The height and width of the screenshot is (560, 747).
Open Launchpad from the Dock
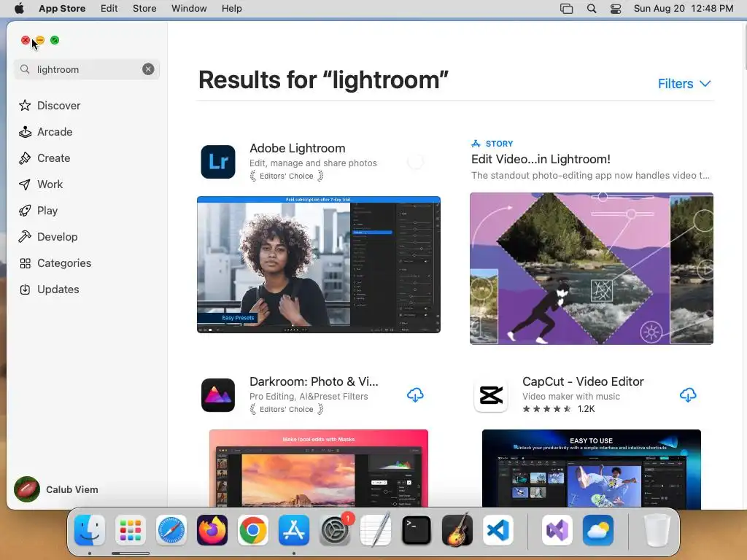click(131, 530)
